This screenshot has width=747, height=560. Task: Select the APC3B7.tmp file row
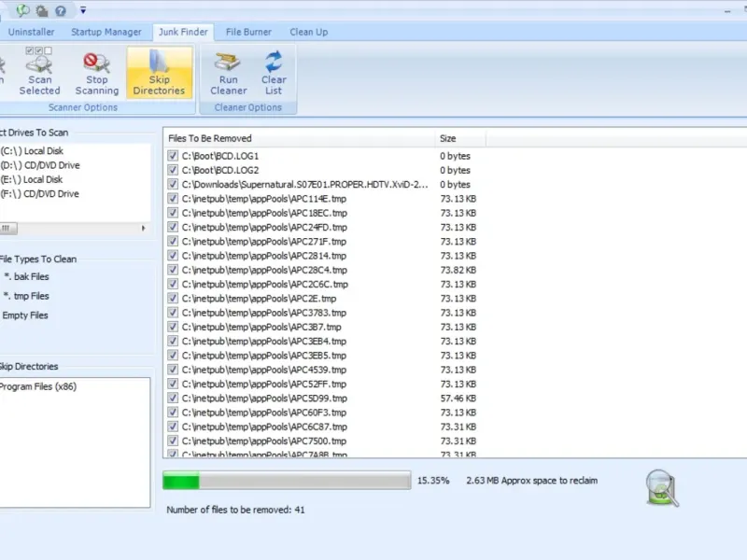point(261,328)
